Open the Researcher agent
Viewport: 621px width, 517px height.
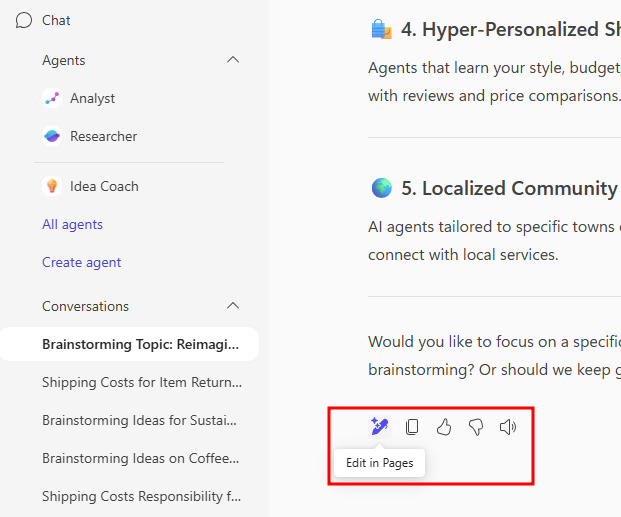click(x=103, y=136)
